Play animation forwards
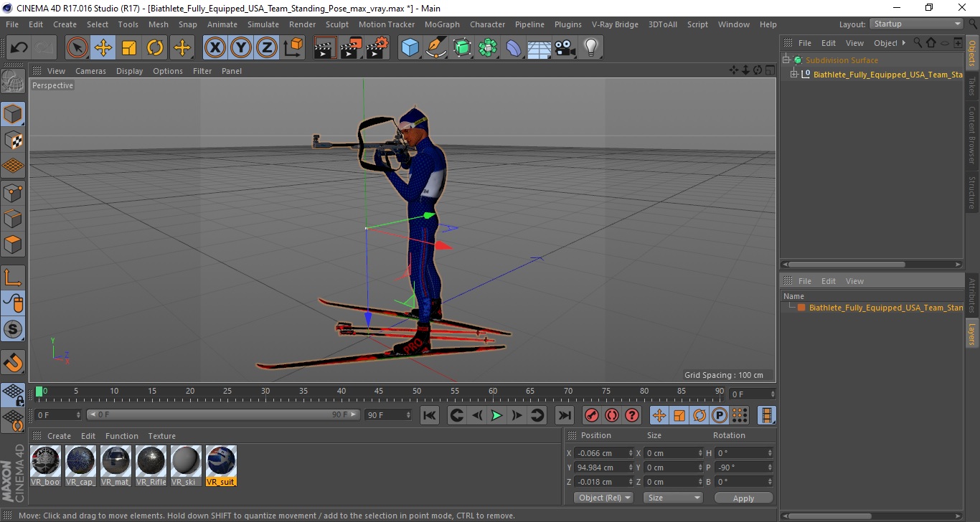980x522 pixels. tap(496, 415)
